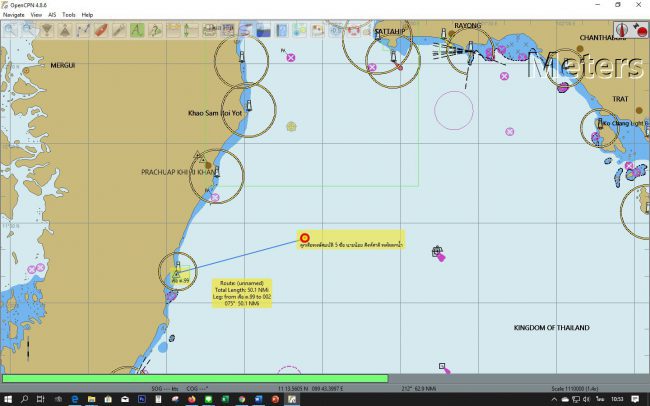Click the Zoom Out magnifier tool
Image resolution: width=650 pixels, height=406 pixels.
coord(27,30)
